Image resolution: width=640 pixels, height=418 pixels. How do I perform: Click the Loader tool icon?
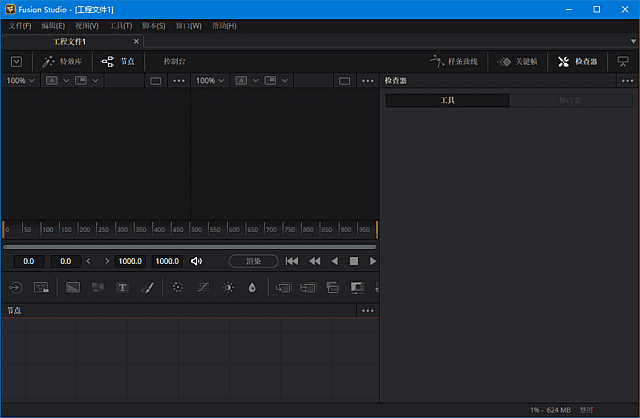(x=17, y=288)
